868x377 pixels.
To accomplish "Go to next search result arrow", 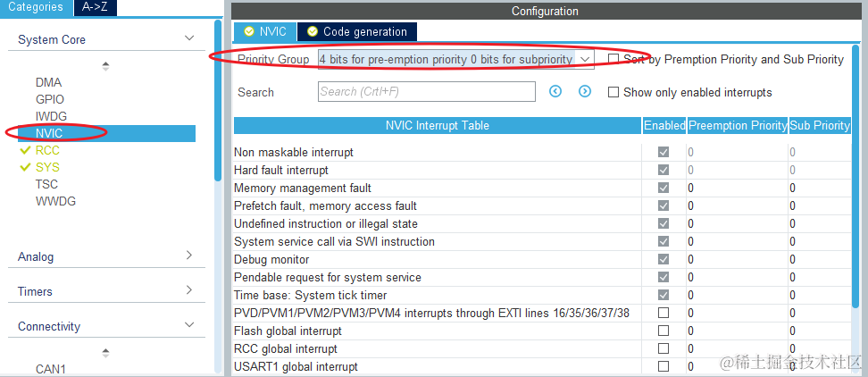I will tap(585, 91).
